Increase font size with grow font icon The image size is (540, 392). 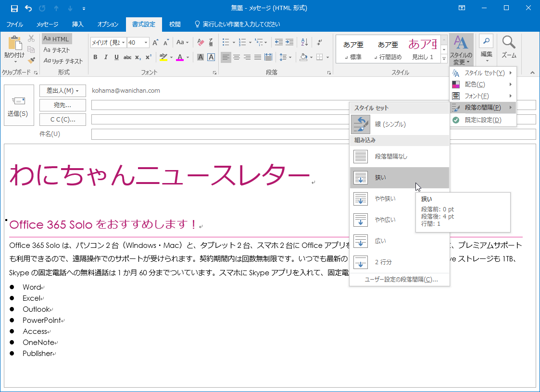click(x=155, y=42)
